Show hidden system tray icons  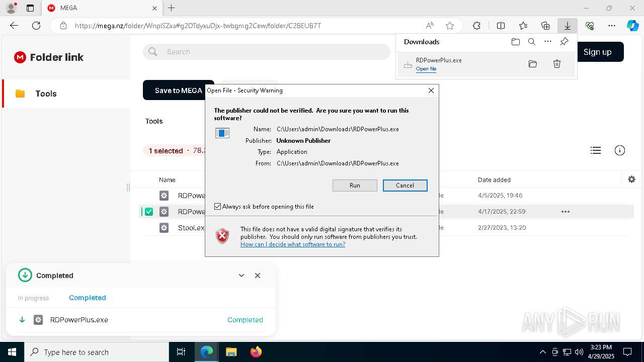click(542, 352)
